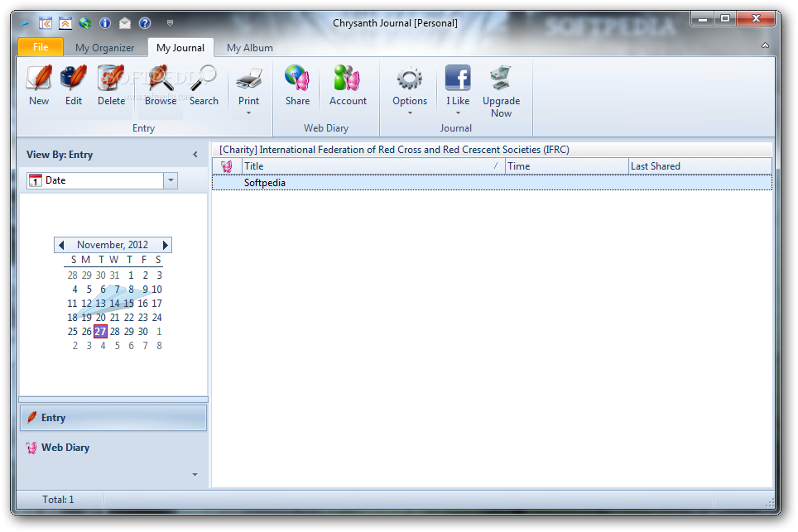
Task: Open Web Diary Account
Action: click(348, 85)
